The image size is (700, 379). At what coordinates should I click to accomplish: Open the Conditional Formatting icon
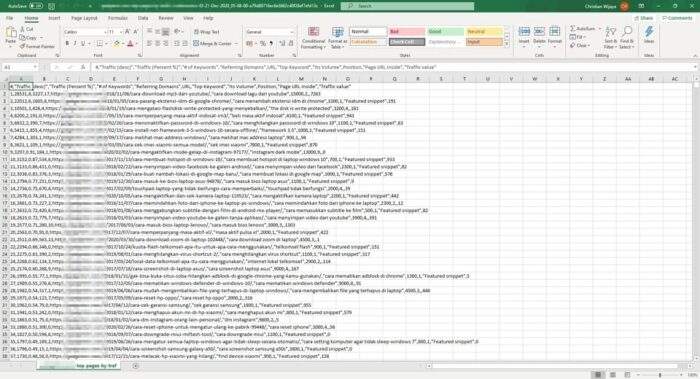pos(313,32)
